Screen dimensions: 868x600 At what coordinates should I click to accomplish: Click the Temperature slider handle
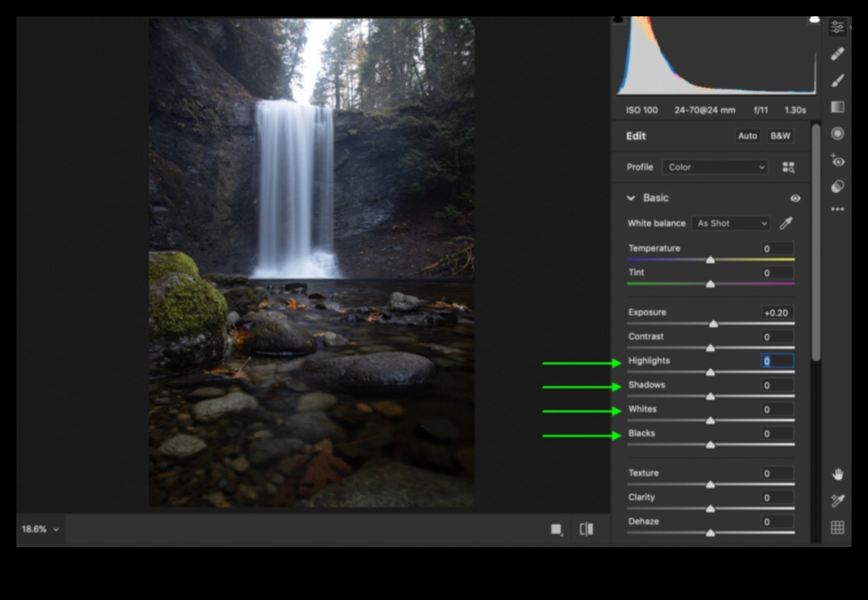pyautogui.click(x=710, y=259)
